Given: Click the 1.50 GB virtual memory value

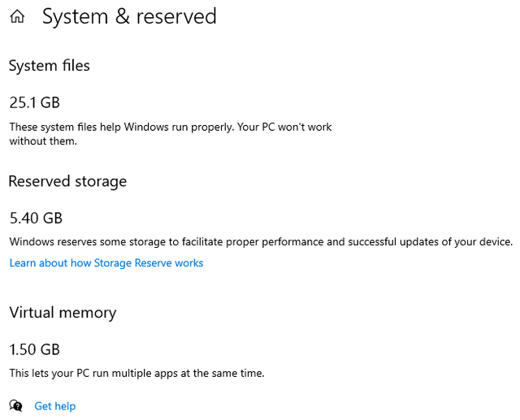Looking at the screenshot, I should 34,349.
